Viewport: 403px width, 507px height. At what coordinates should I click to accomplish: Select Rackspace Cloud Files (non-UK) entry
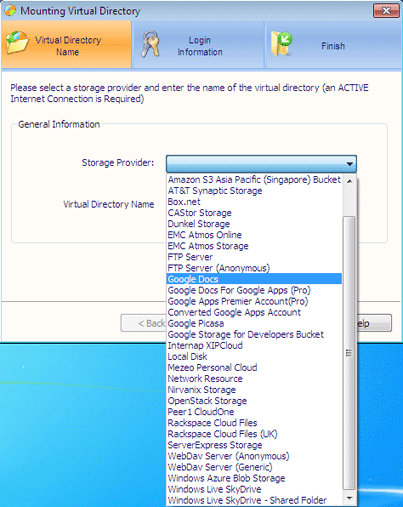pyautogui.click(x=254, y=423)
